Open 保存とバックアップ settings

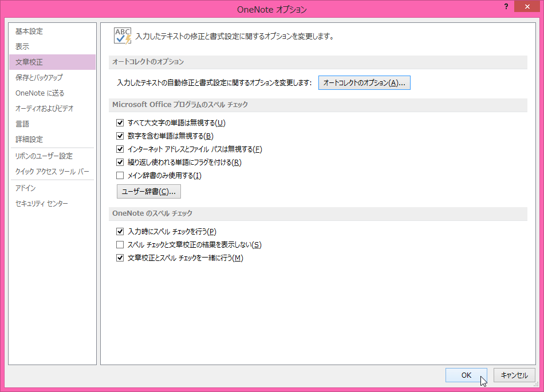[x=52, y=77]
